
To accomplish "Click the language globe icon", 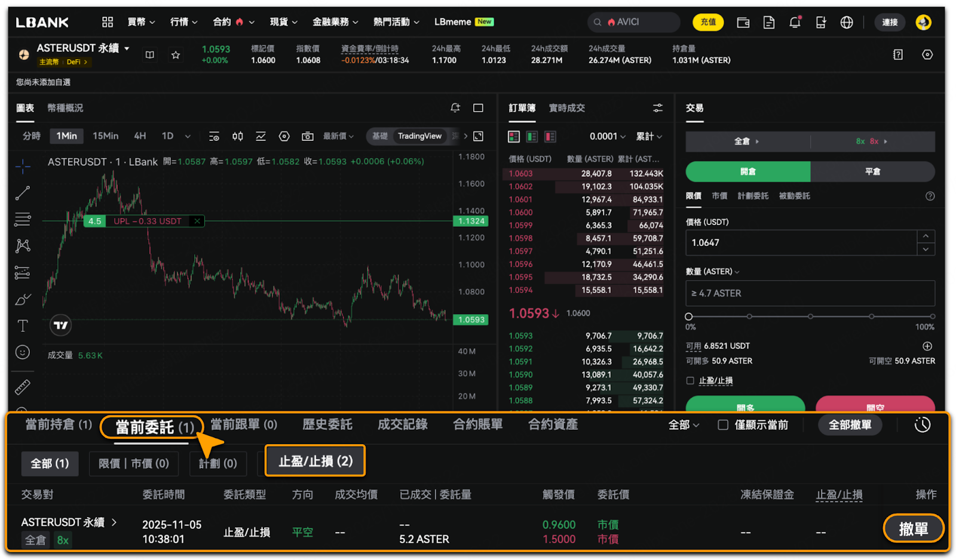I will [x=847, y=22].
